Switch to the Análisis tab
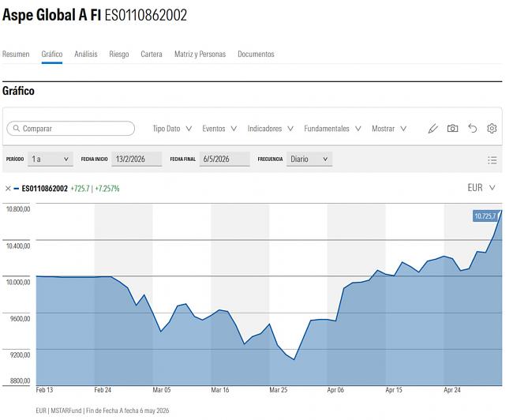The width and height of the screenshot is (513, 420). 86,54
